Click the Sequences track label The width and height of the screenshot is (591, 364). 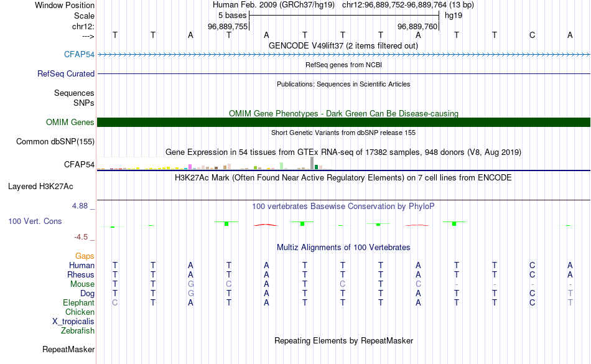point(74,93)
